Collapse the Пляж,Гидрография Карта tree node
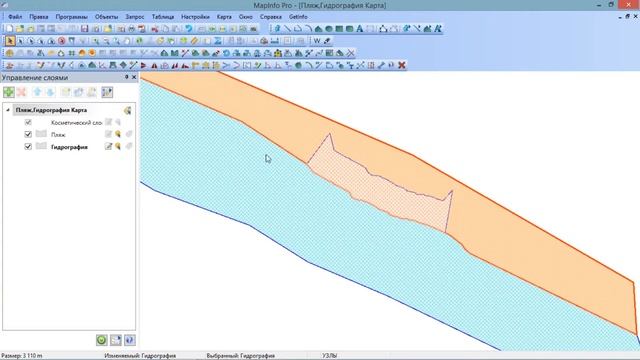This screenshot has height=360, width=640. pyautogui.click(x=8, y=110)
